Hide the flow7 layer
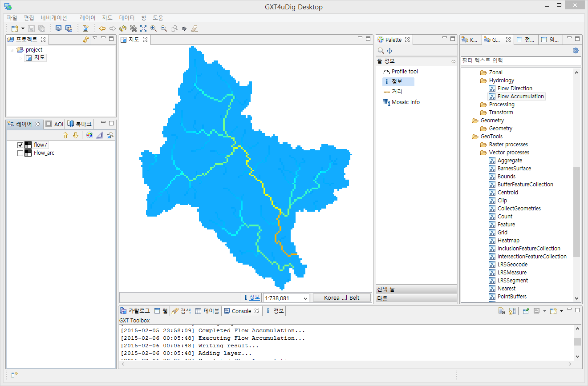This screenshot has width=588, height=386. pyautogui.click(x=20, y=145)
